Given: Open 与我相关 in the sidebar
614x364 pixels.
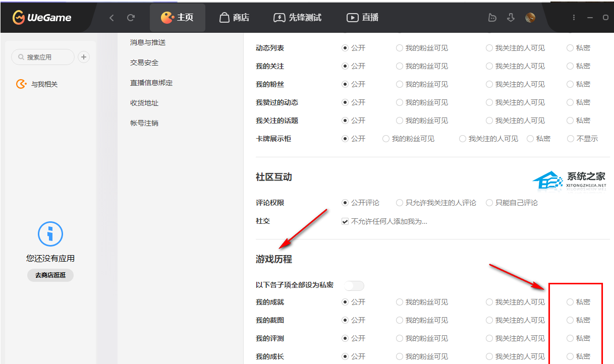Looking at the screenshot, I should (x=38, y=84).
